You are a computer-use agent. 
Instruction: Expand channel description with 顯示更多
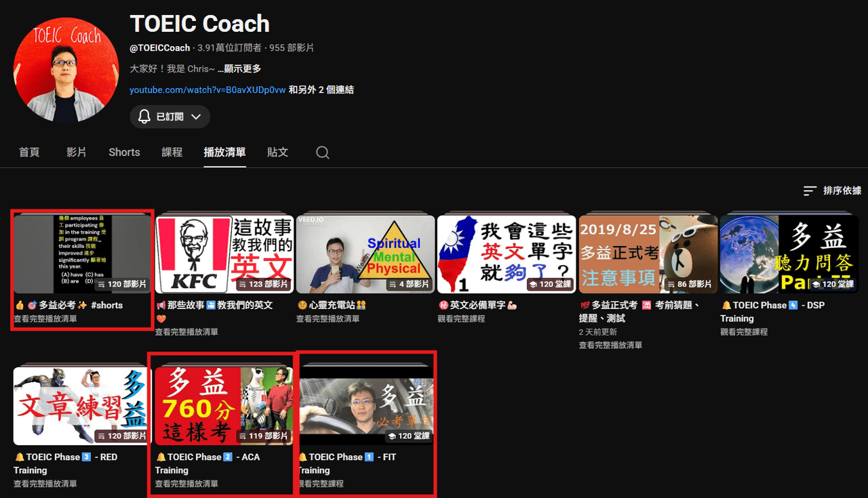click(x=242, y=68)
